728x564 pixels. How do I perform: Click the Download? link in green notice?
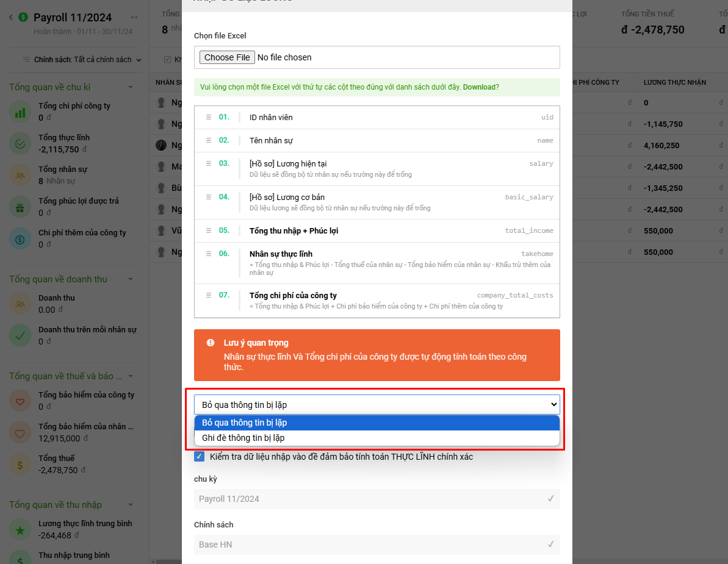(x=481, y=87)
